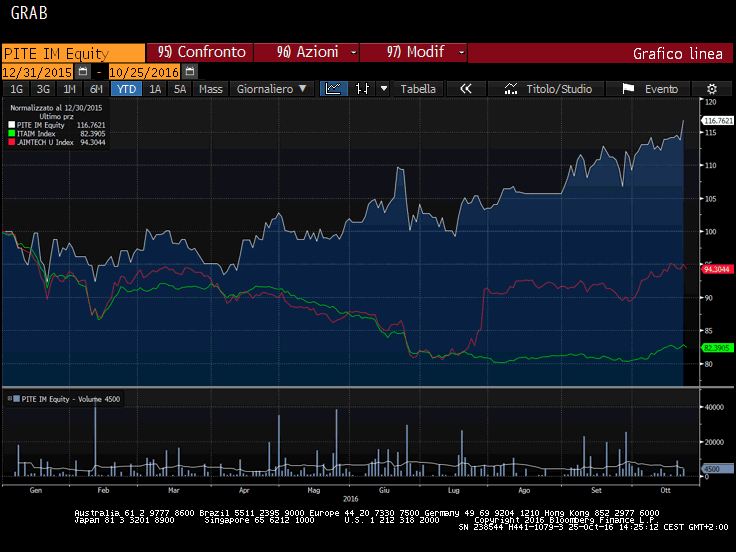Expand the Giornaliero frequency dropdown
This screenshot has height=552, width=736.
pos(271,89)
